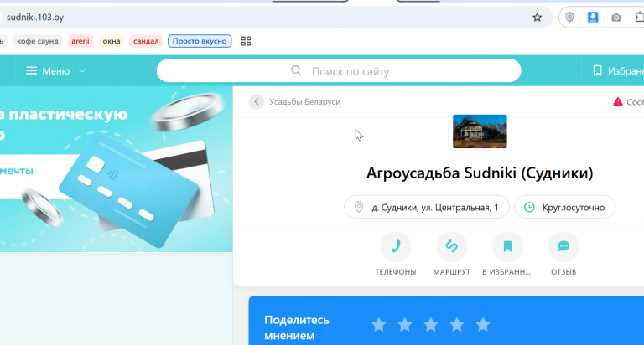
Task: Rate two stars in Поделитесь мнением
Action: (404, 325)
